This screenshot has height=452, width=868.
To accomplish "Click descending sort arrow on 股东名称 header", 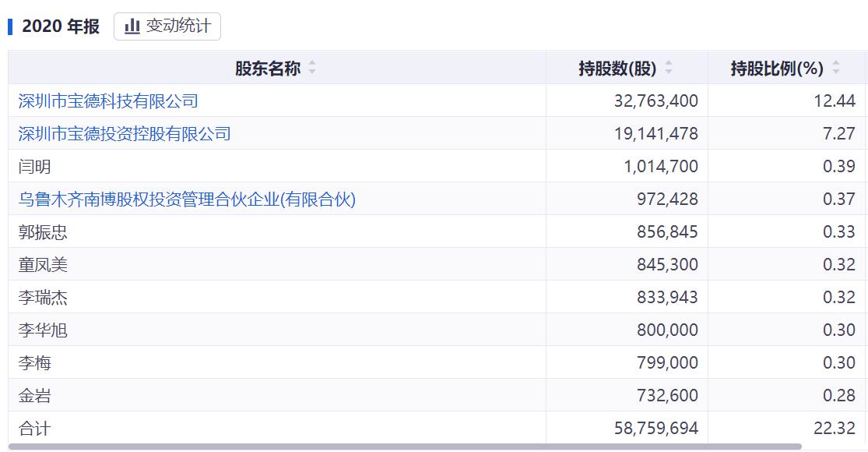I will [x=312, y=70].
